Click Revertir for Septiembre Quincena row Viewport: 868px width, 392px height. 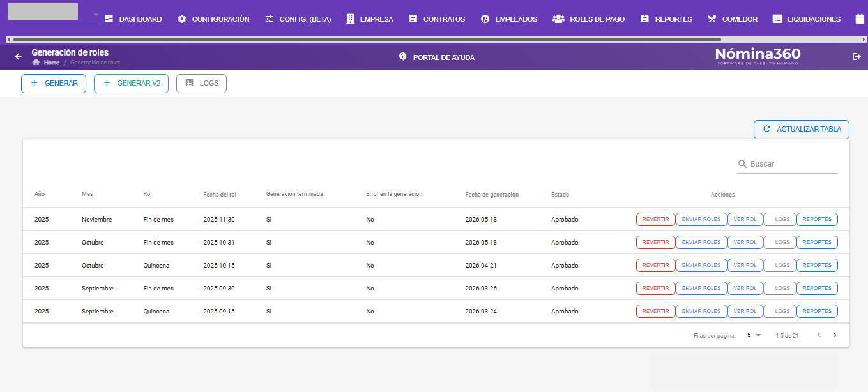tap(655, 311)
